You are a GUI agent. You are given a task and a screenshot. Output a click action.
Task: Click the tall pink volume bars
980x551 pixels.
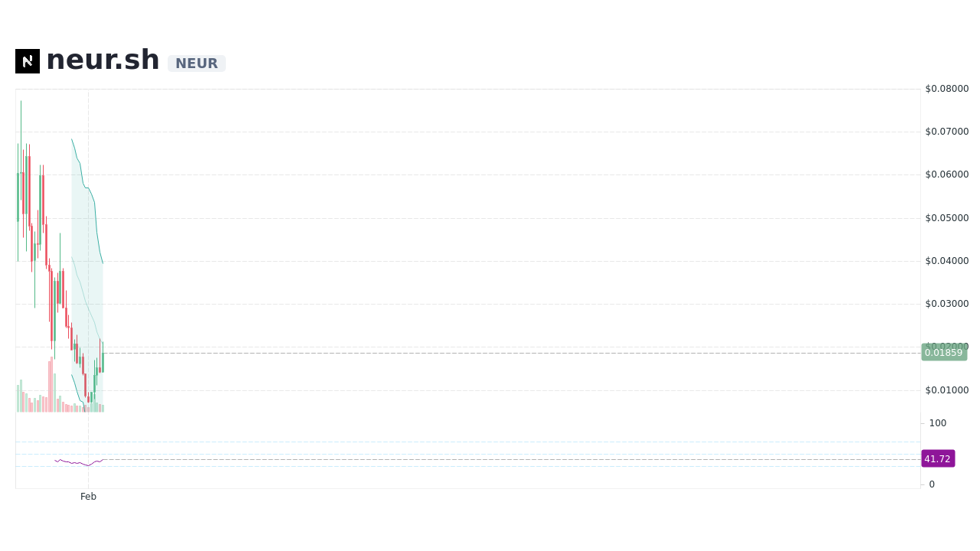pos(51,385)
